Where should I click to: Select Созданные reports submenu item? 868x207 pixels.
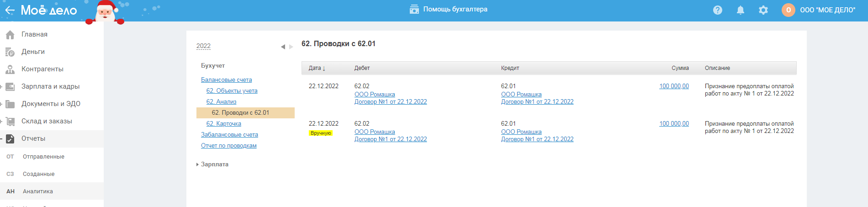tap(38, 174)
